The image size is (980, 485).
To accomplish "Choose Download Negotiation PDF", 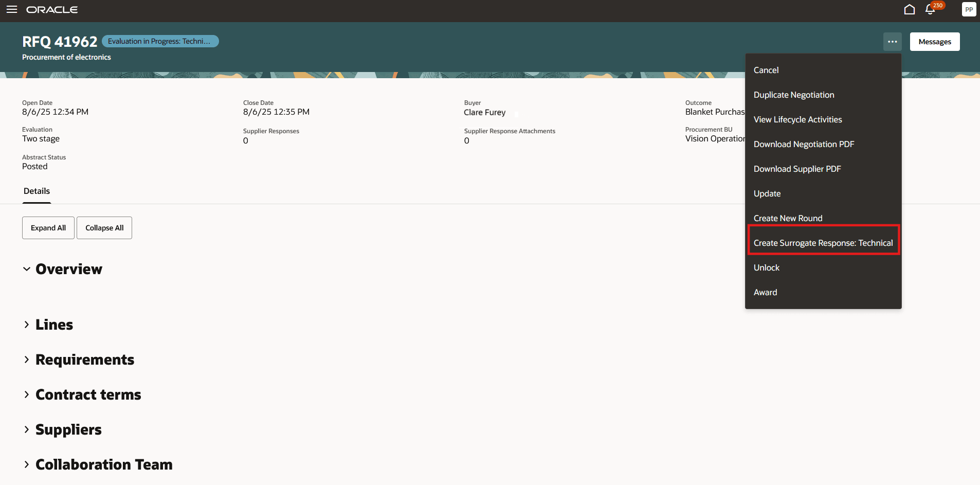I will 823,144.
